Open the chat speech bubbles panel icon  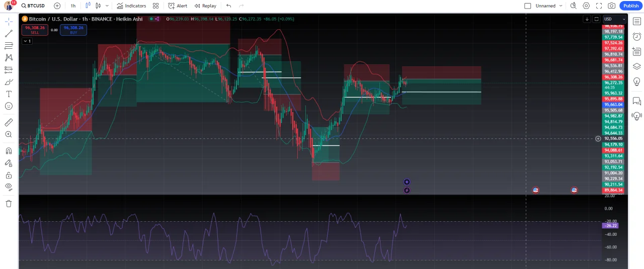[x=636, y=101]
